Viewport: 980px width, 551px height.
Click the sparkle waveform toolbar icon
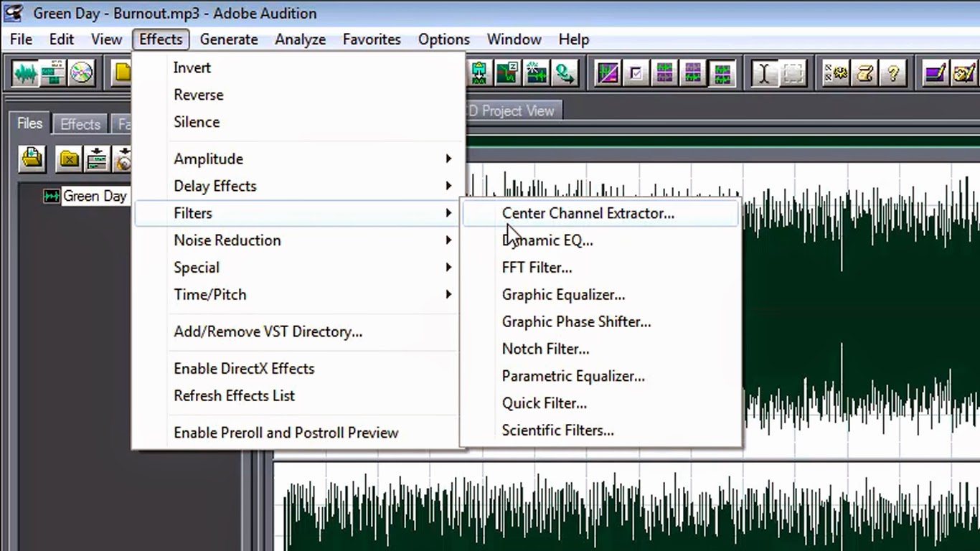pos(537,73)
